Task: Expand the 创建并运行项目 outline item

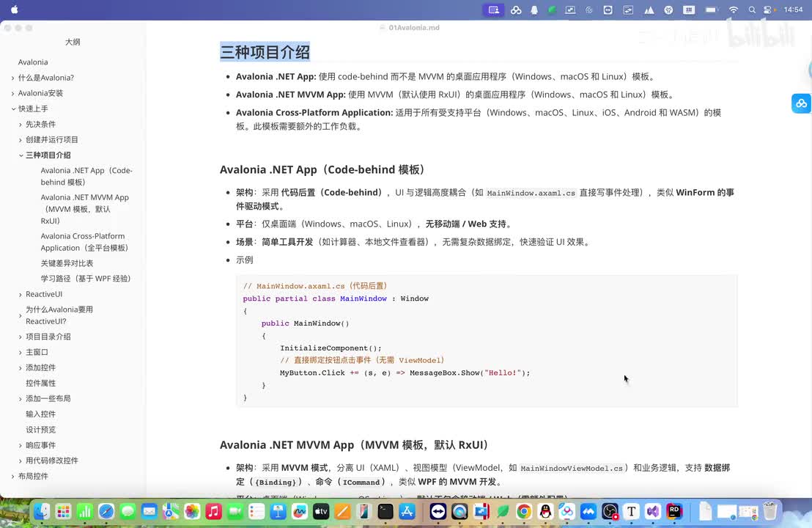Action: click(x=21, y=140)
